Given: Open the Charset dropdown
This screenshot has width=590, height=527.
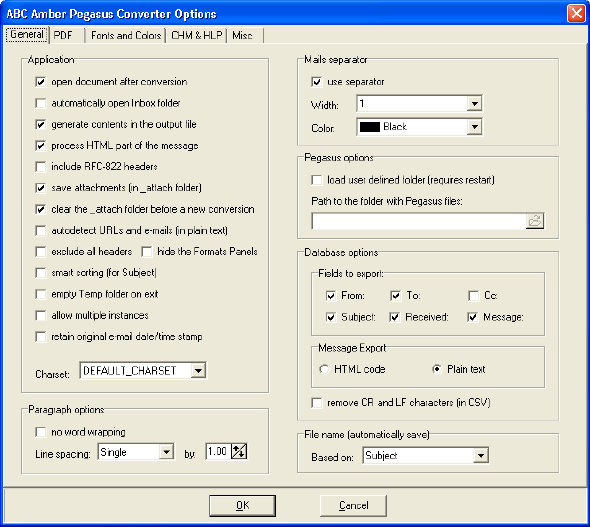Looking at the screenshot, I should point(198,371).
